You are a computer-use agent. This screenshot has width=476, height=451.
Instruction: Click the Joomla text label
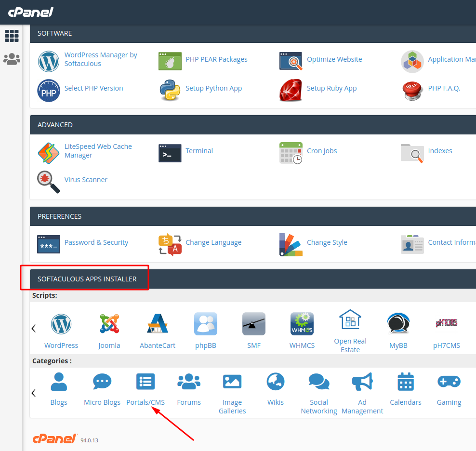(109, 345)
